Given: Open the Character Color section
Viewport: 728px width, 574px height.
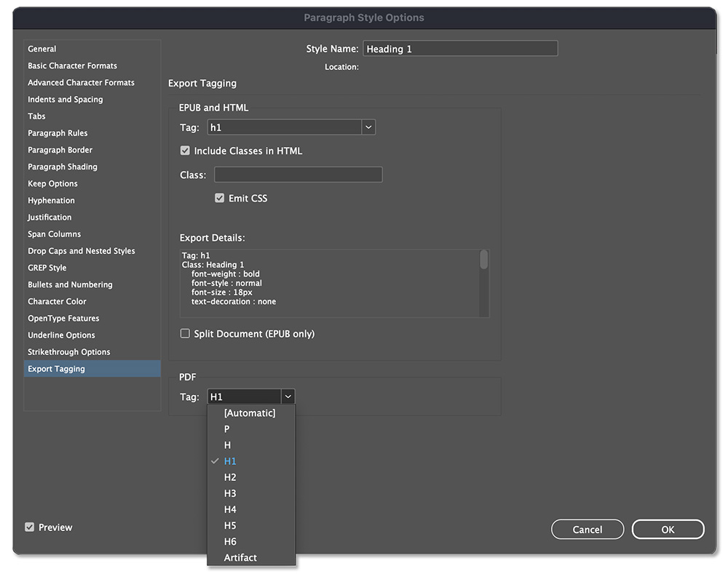Looking at the screenshot, I should coord(57,301).
